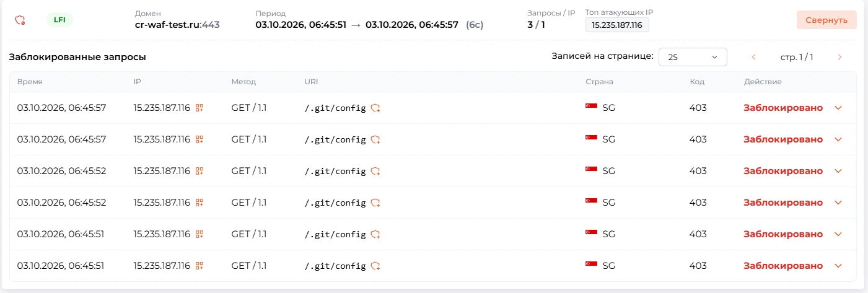The height and width of the screenshot is (293, 868).
Task: Click GET / 1.1 method in lower 06:45:52 row
Action: point(249,203)
